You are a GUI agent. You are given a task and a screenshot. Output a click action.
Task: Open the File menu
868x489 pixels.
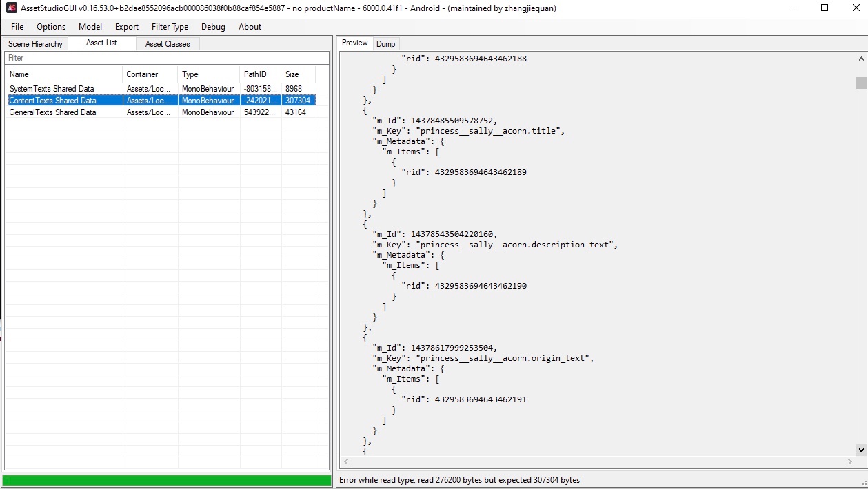(17, 27)
